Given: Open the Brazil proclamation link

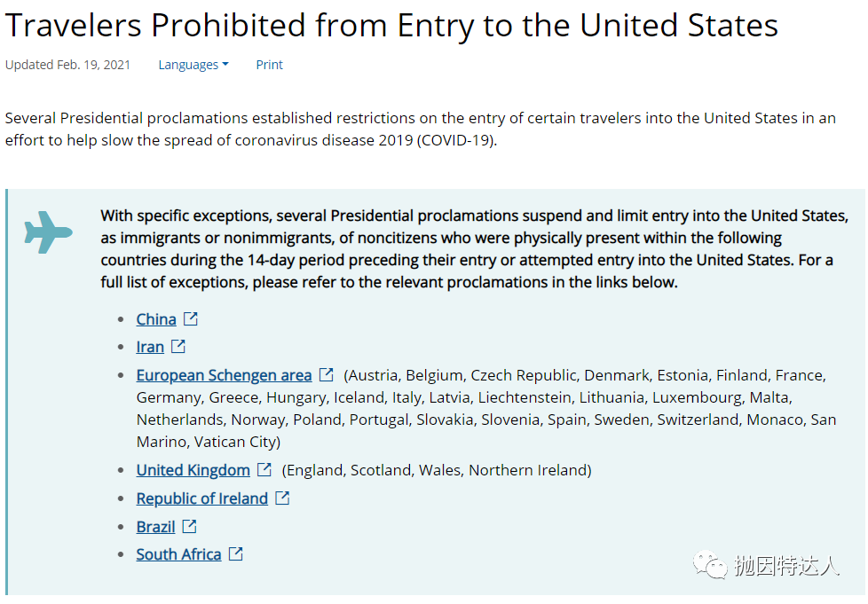Looking at the screenshot, I should point(155,527).
